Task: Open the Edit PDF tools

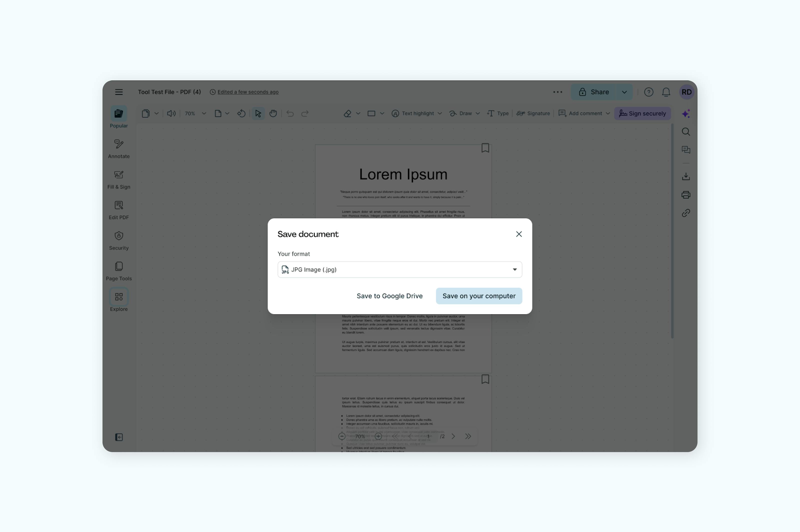Action: coord(118,210)
